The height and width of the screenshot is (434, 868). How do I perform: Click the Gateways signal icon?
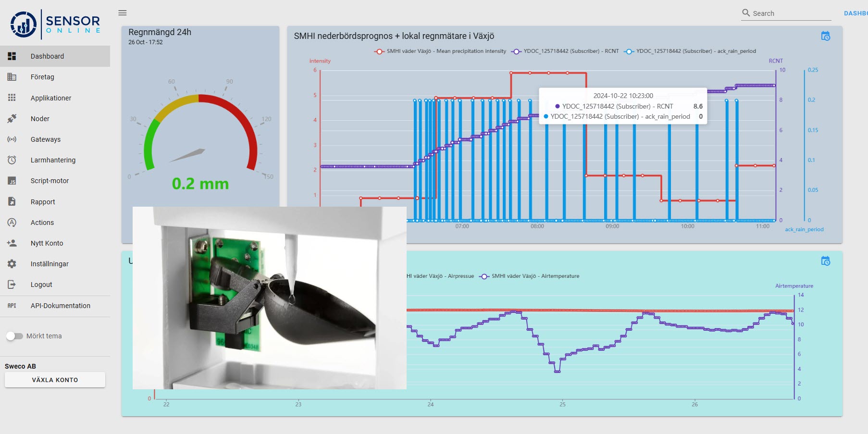pos(12,139)
